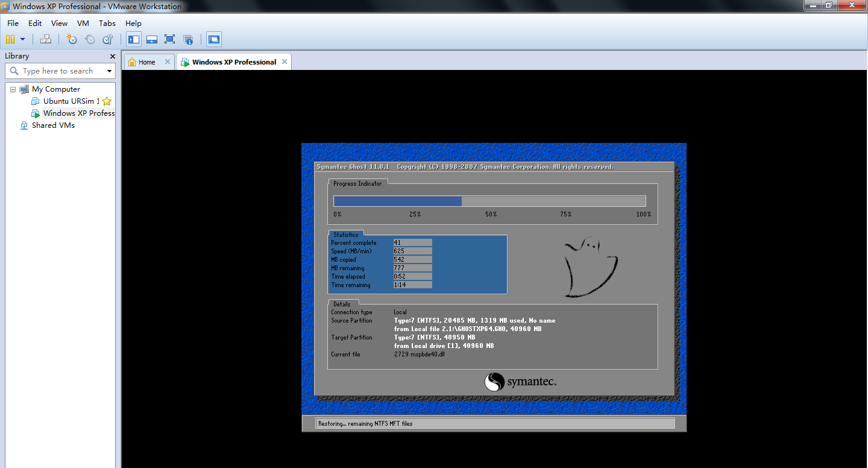Click the MB copied value 542
This screenshot has height=468, width=868.
click(412, 259)
